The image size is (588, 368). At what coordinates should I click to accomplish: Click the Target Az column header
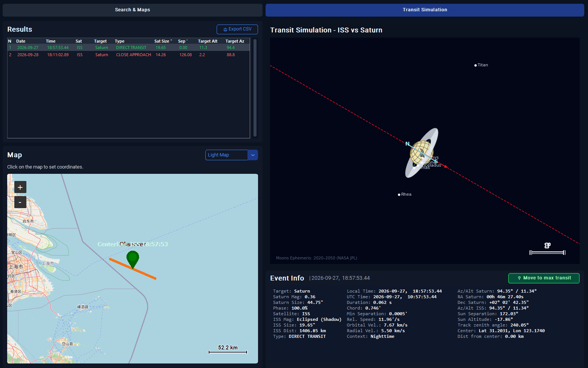coord(235,41)
